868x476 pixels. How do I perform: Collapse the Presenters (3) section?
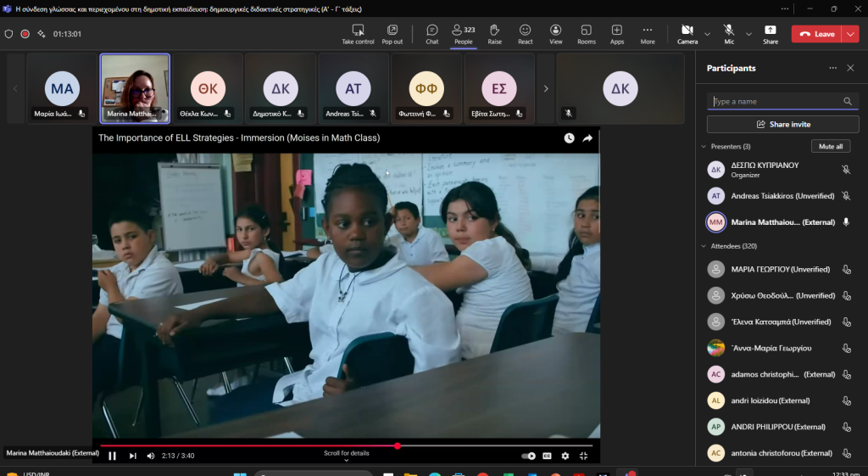click(704, 147)
